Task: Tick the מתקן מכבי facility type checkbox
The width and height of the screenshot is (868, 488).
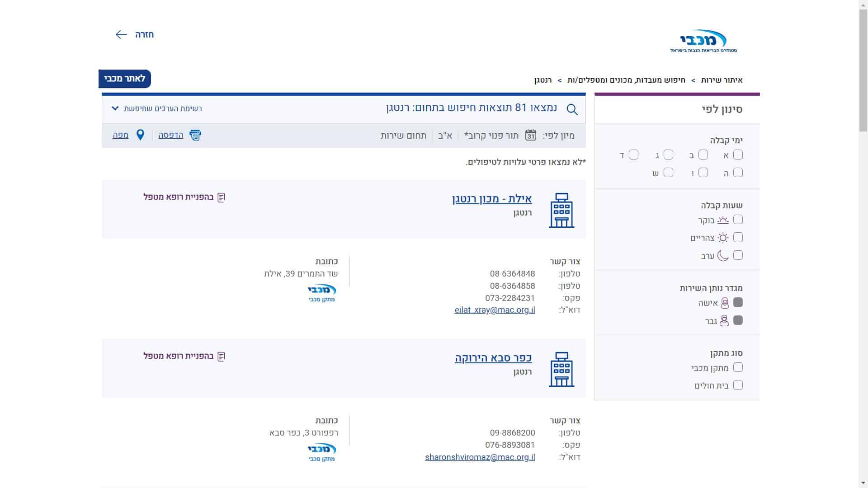Action: coord(738,367)
